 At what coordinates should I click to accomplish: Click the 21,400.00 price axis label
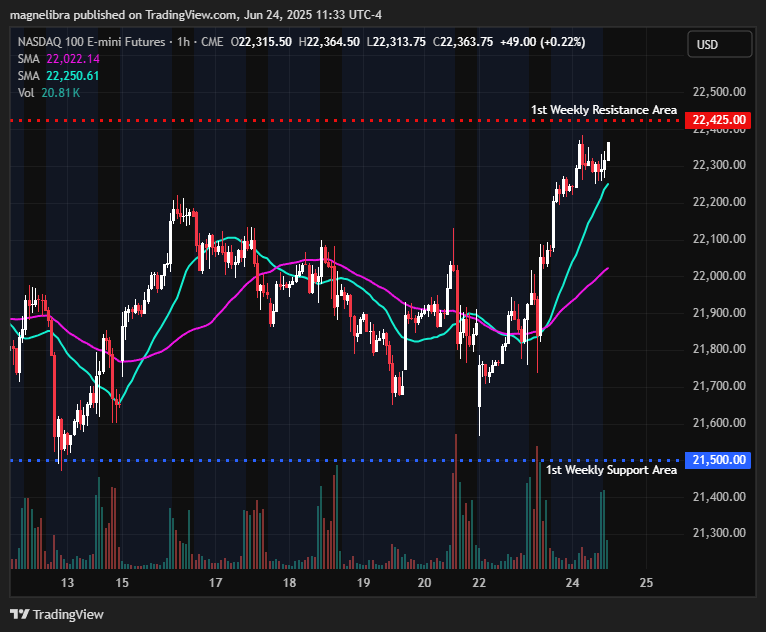(719, 497)
